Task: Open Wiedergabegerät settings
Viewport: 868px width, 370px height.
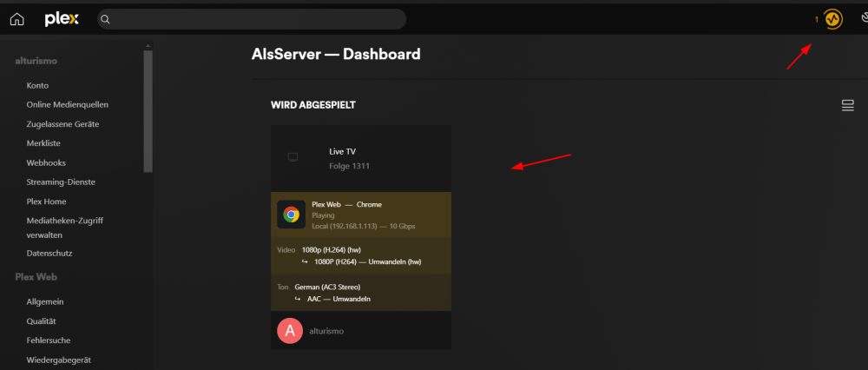Action: [59, 360]
